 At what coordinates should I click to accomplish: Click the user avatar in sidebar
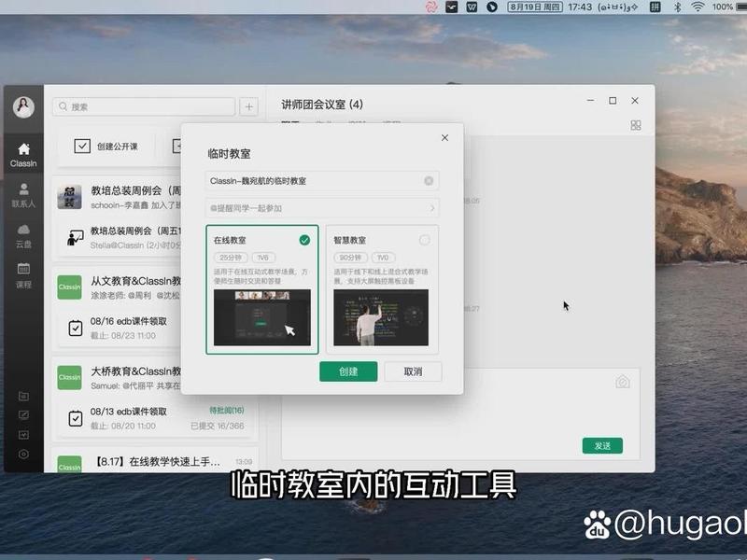(x=23, y=106)
